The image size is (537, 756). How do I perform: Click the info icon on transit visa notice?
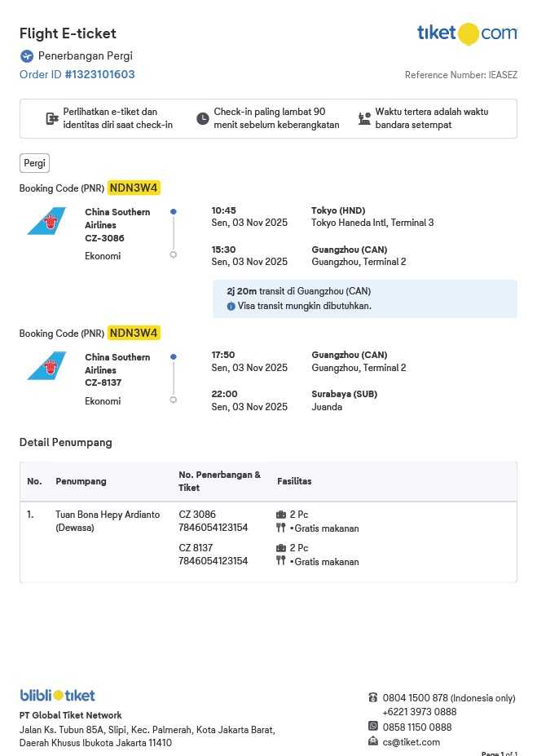tap(231, 307)
